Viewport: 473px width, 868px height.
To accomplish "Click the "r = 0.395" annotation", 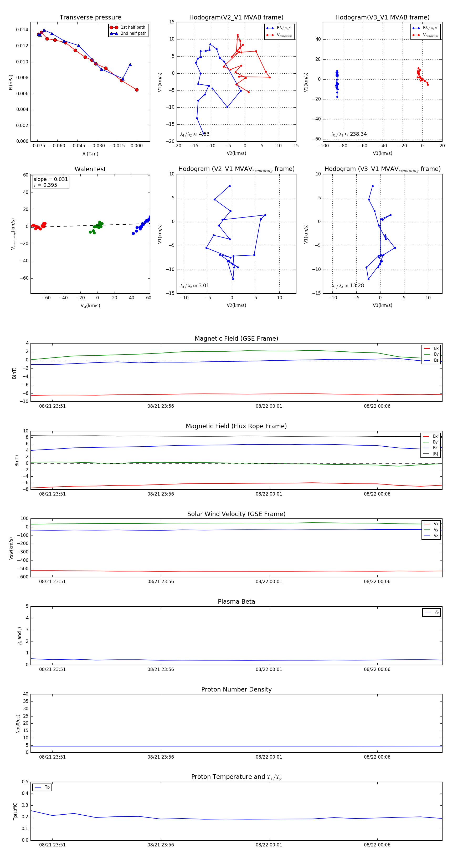I will (45, 185).
